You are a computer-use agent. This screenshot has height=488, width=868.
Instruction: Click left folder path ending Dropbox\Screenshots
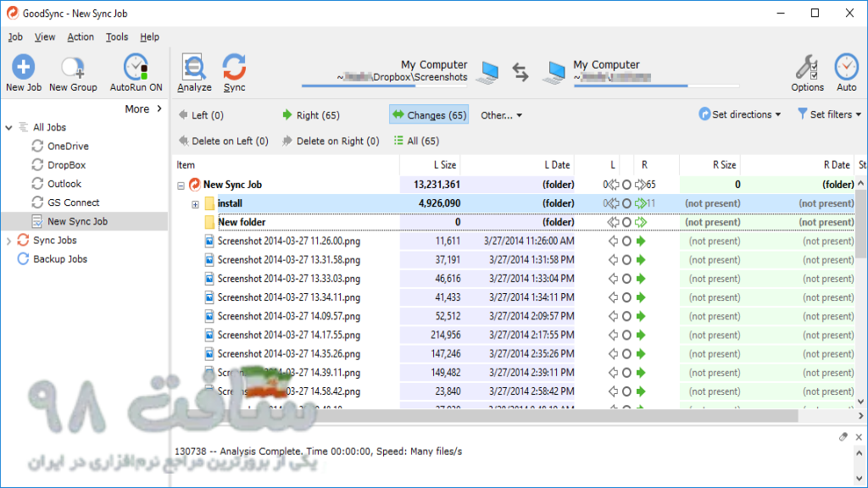[x=402, y=77]
